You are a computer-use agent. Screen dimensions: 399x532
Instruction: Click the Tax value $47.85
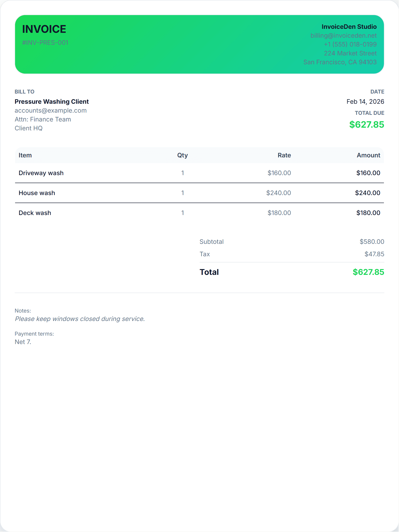point(374,254)
